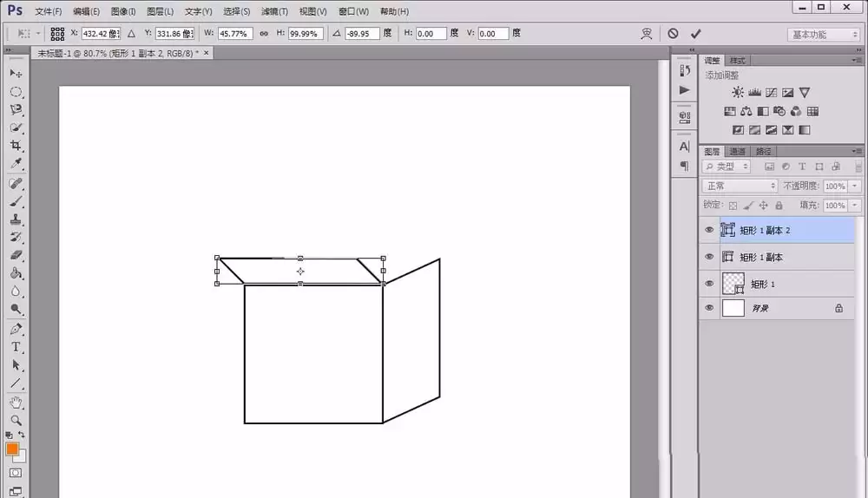Hide the 矩形 1 副本 layer
This screenshot has height=498, width=868.
709,257
